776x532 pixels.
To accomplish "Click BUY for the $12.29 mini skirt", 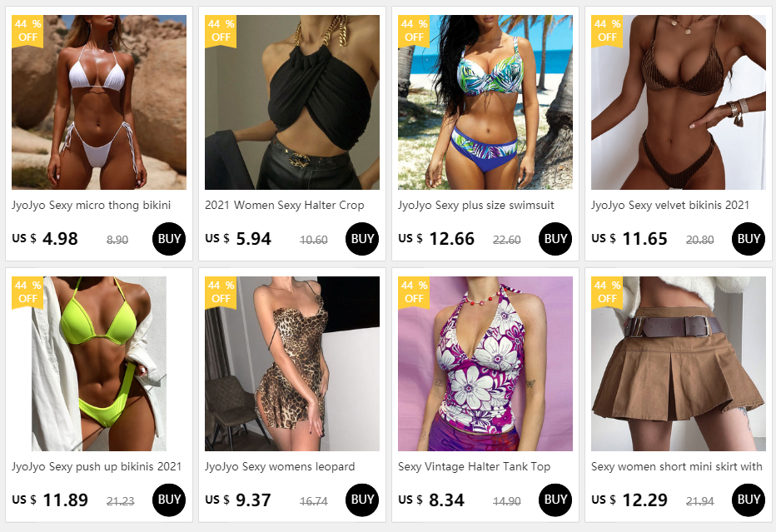I will [748, 500].
